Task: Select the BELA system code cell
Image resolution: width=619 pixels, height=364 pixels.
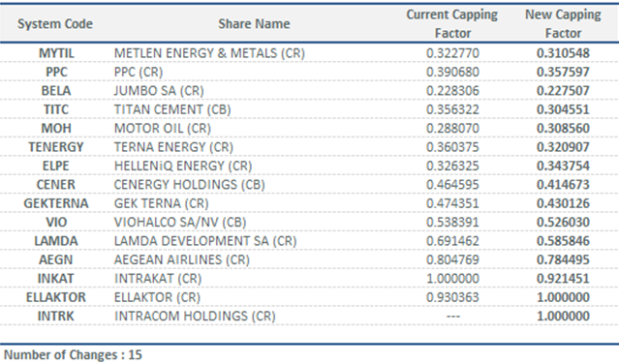Action: click(x=56, y=91)
